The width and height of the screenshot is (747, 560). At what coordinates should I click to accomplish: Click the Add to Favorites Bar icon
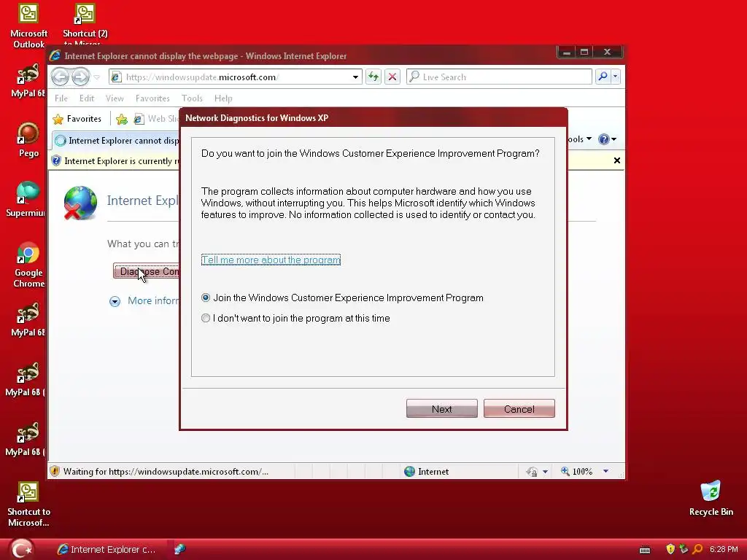coord(122,119)
